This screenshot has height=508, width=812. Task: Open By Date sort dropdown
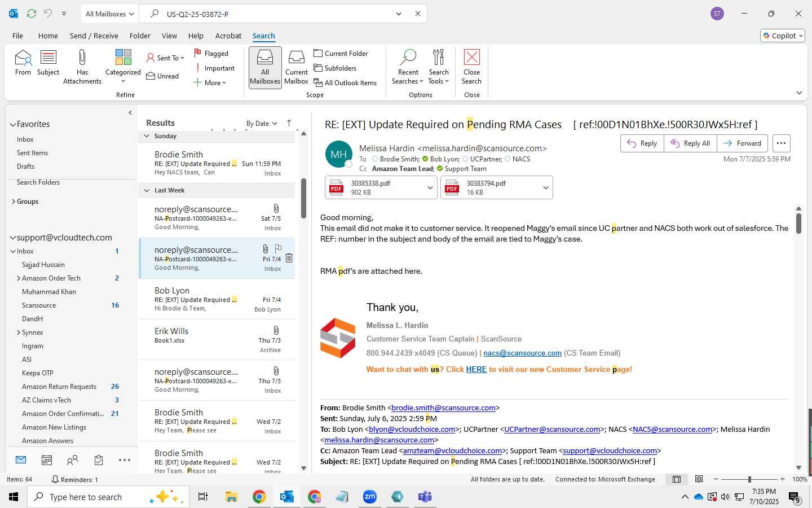[x=262, y=123]
